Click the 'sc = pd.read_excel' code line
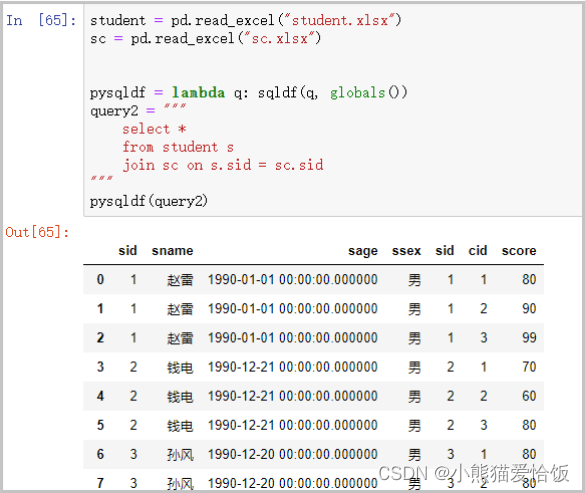The height and width of the screenshot is (493, 585). [x=205, y=38]
